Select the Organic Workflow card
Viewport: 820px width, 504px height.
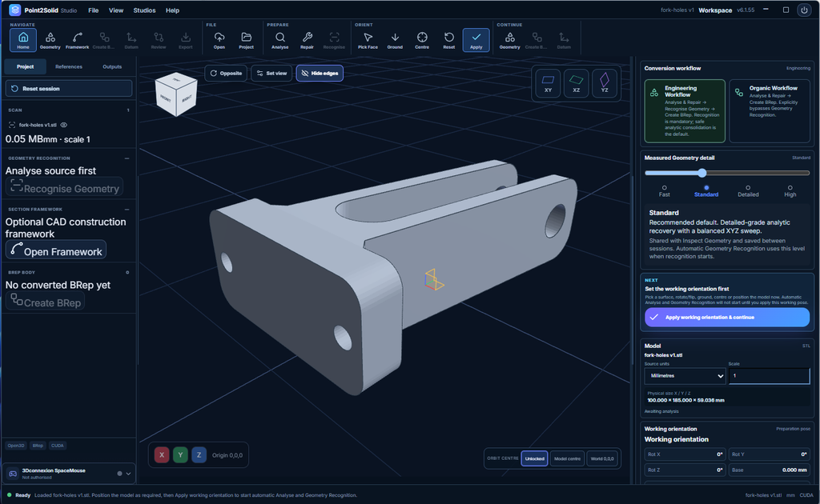click(x=770, y=110)
